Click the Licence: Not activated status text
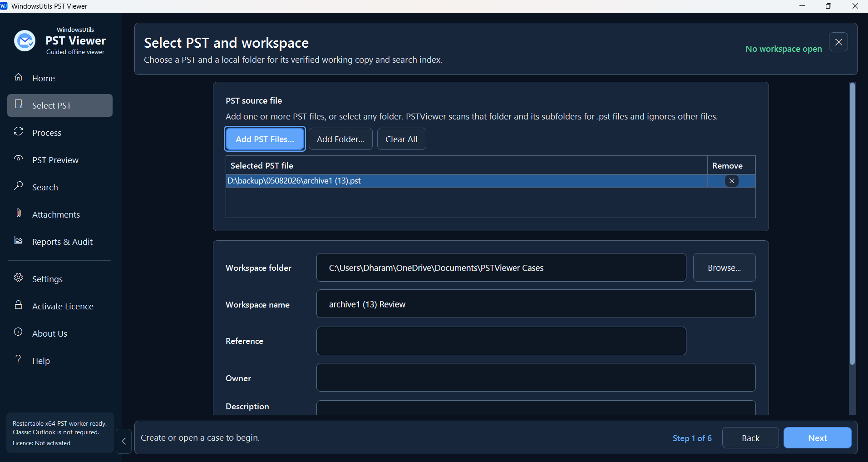 41,443
